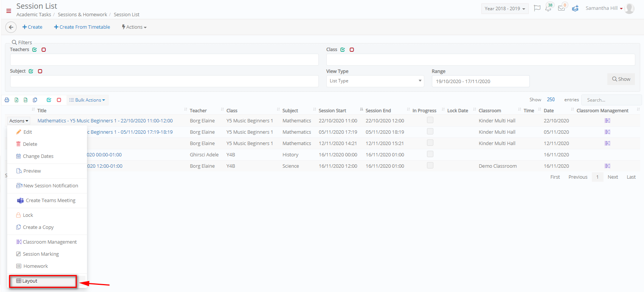644x292 pixels.
Task: Click the print icon above the table
Action: point(7,100)
